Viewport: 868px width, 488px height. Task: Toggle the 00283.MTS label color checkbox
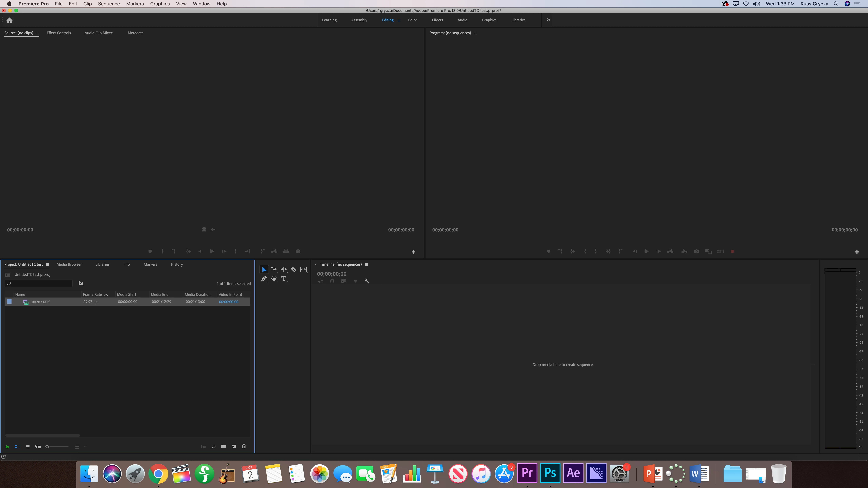[x=9, y=302]
